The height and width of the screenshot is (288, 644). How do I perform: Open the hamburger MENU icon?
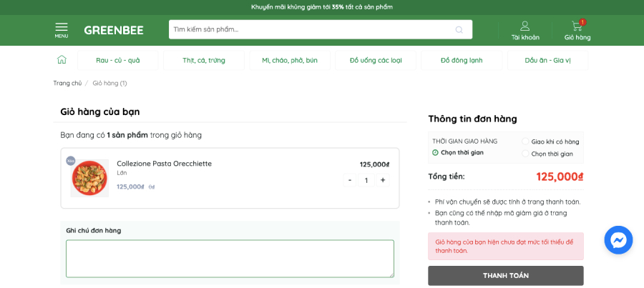tap(62, 30)
